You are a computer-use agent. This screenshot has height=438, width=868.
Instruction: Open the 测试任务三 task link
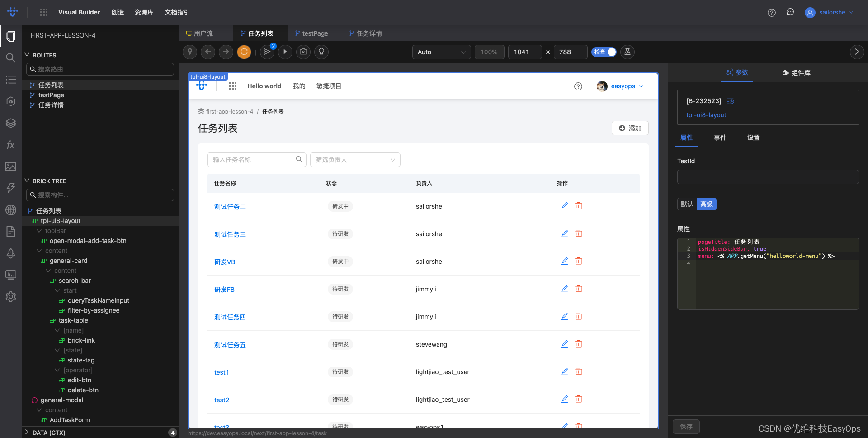coord(230,234)
